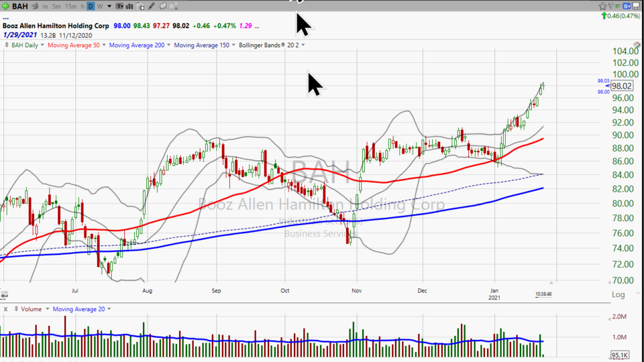Click the green up-arrow 0.46(0.47%) change
The width and height of the screenshot is (644, 362).
point(621,16)
